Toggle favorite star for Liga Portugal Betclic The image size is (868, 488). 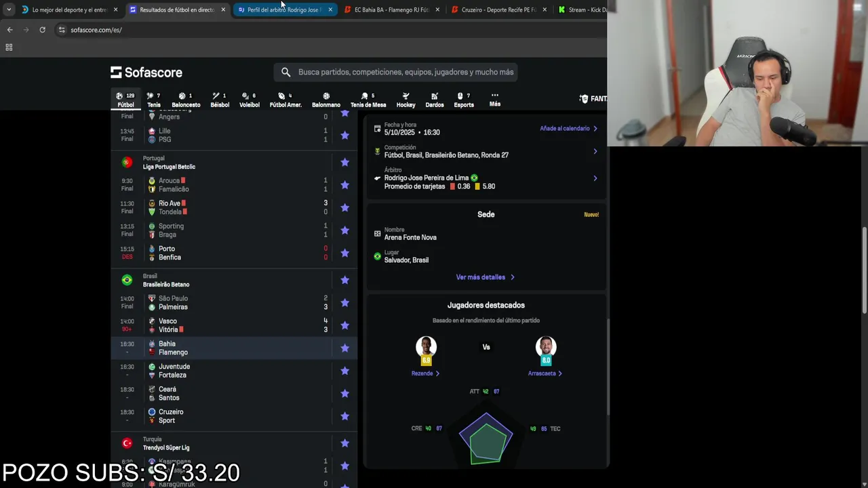point(344,162)
